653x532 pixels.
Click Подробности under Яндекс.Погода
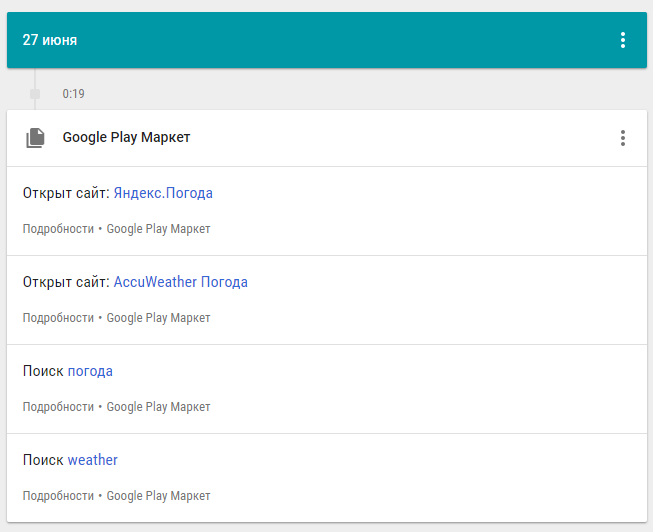pyautogui.click(x=58, y=229)
